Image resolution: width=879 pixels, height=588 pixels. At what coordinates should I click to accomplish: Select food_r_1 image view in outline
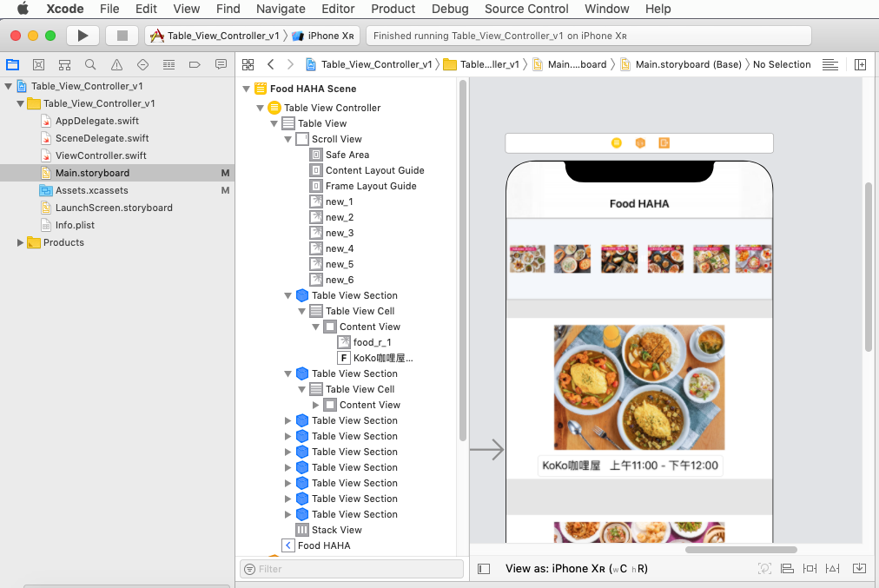(373, 342)
